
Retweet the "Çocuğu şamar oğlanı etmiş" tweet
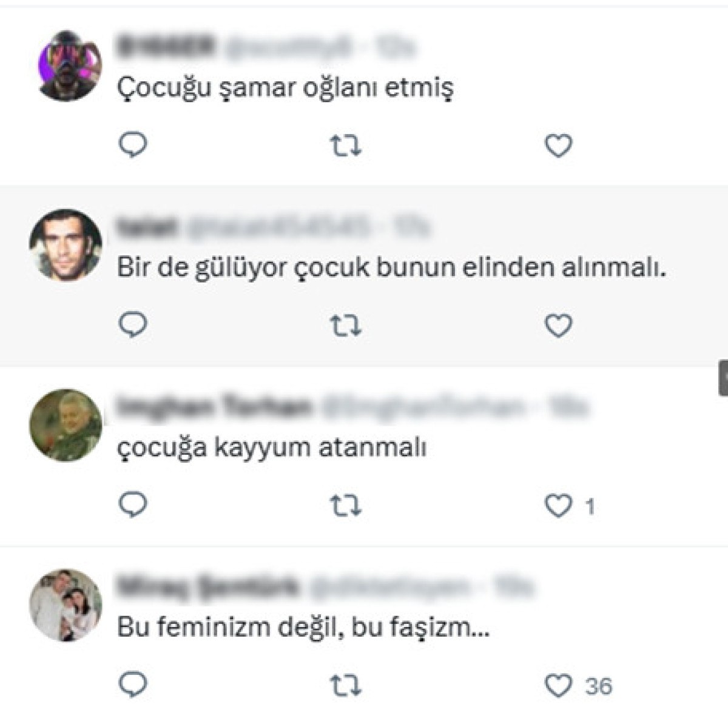point(346,146)
